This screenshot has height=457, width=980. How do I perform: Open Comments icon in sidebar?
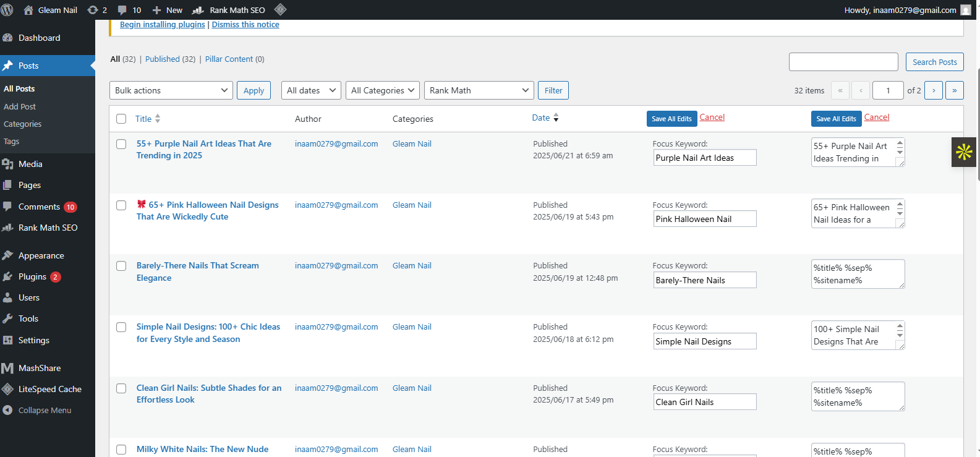[7, 207]
